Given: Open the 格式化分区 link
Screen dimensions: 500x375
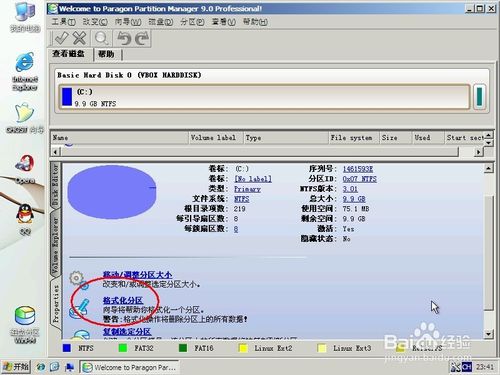Looking at the screenshot, I should point(123,300).
